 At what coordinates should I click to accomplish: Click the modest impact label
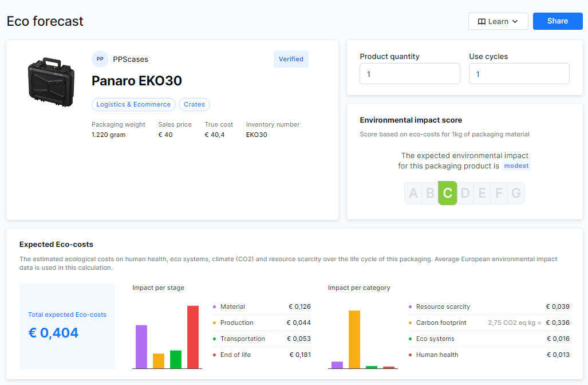516,166
